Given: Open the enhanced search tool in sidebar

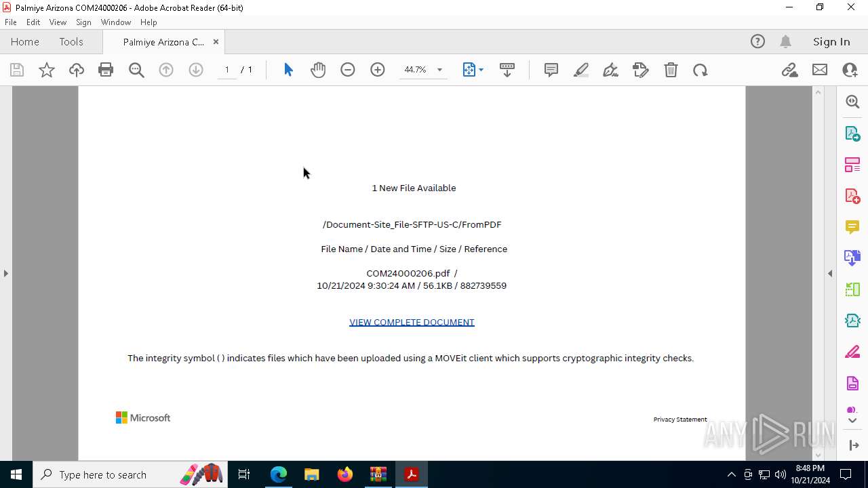Looking at the screenshot, I should tap(852, 102).
